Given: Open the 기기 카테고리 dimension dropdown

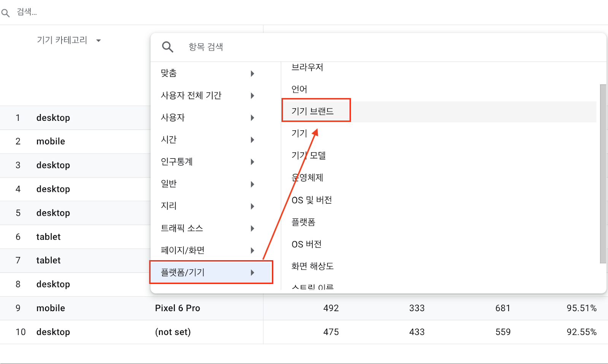Looking at the screenshot, I should click(69, 40).
